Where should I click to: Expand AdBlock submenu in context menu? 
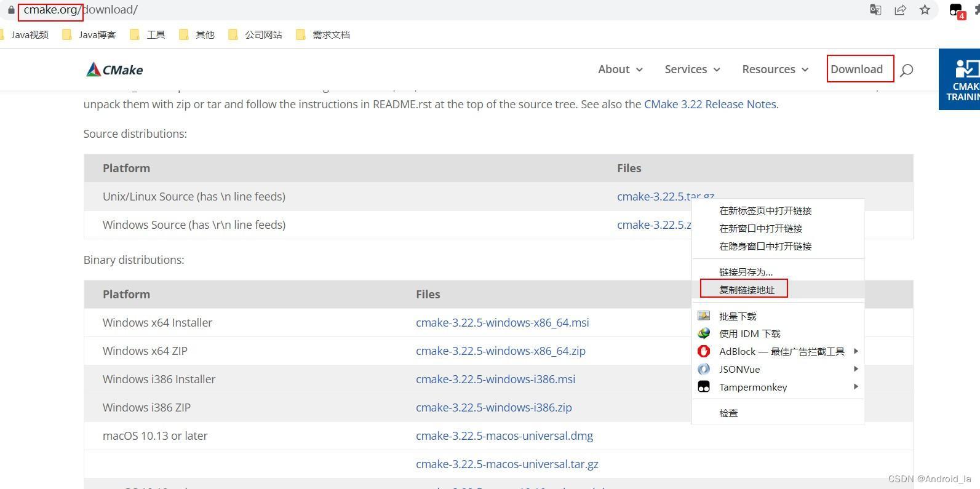coord(778,351)
